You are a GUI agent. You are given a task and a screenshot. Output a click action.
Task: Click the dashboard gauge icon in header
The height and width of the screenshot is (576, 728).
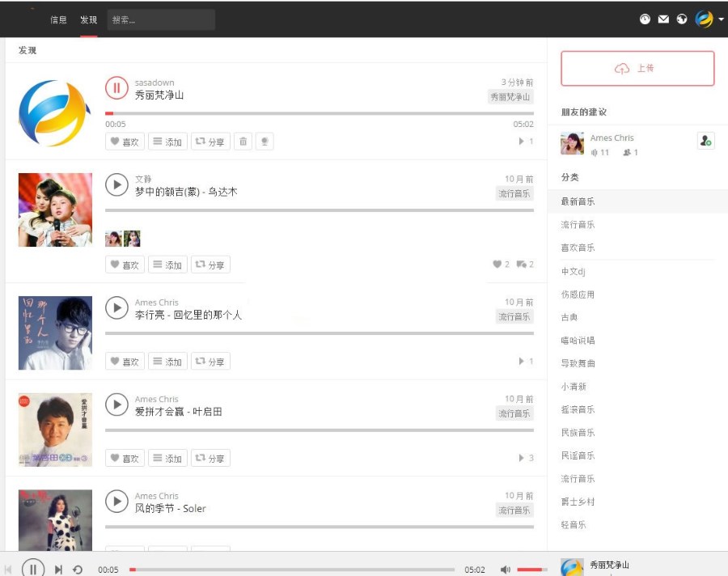(x=645, y=19)
